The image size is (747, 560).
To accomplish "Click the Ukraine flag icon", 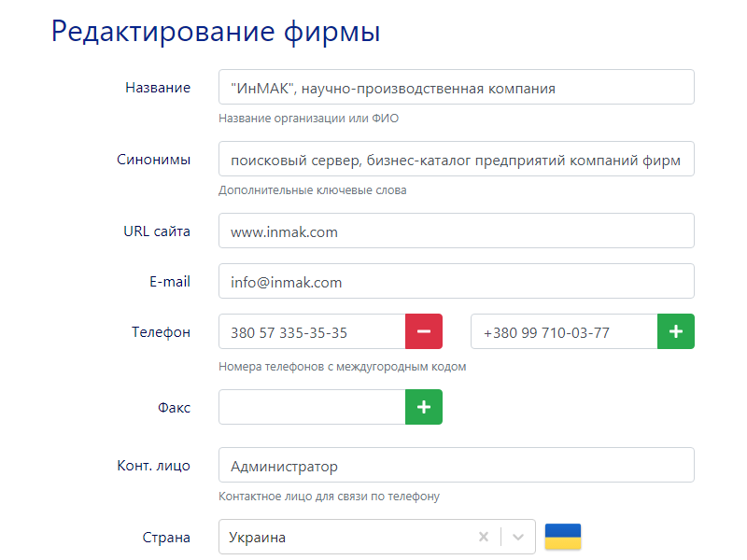I will (x=563, y=537).
